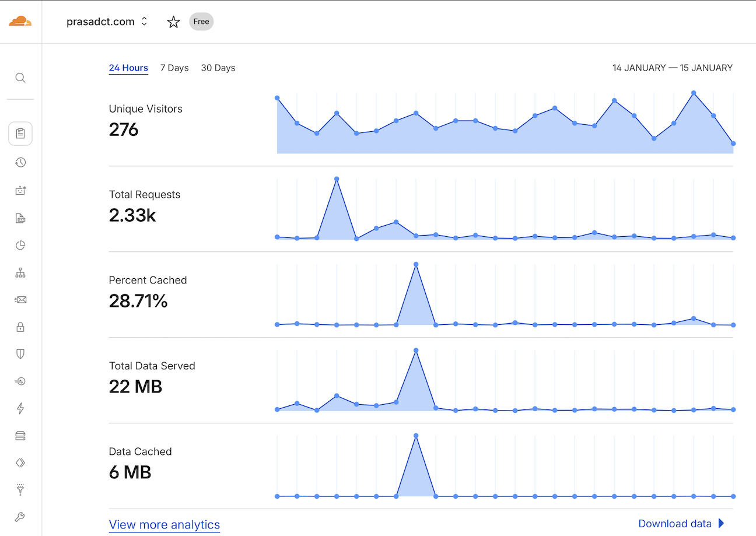Open the View more analytics link
Screen dimensions: 756x536
(164, 524)
